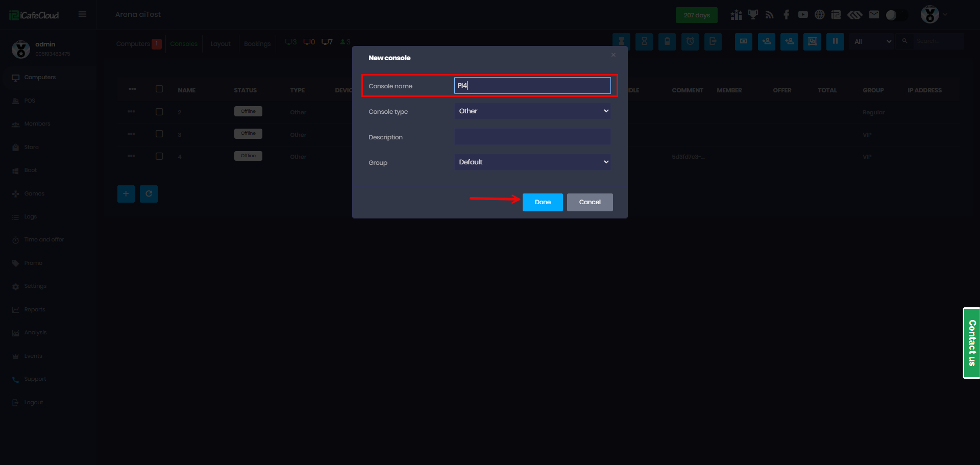Open the YouTube icon in the header

pyautogui.click(x=803, y=15)
